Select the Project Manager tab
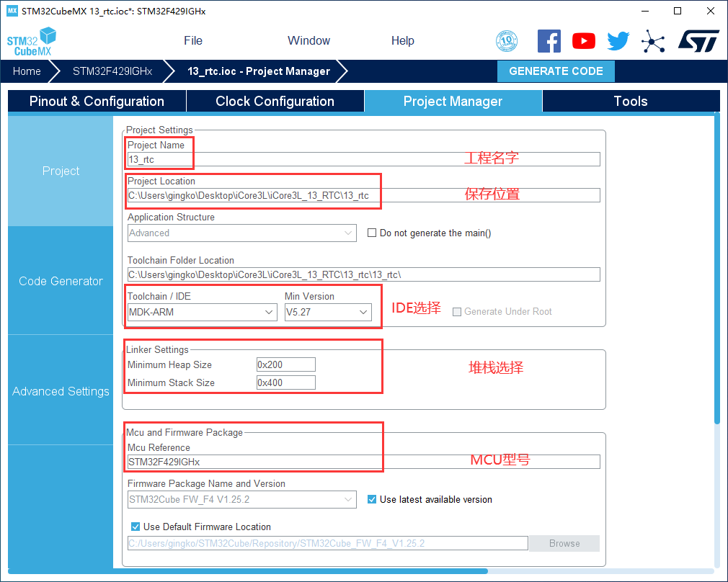 pyautogui.click(x=453, y=101)
